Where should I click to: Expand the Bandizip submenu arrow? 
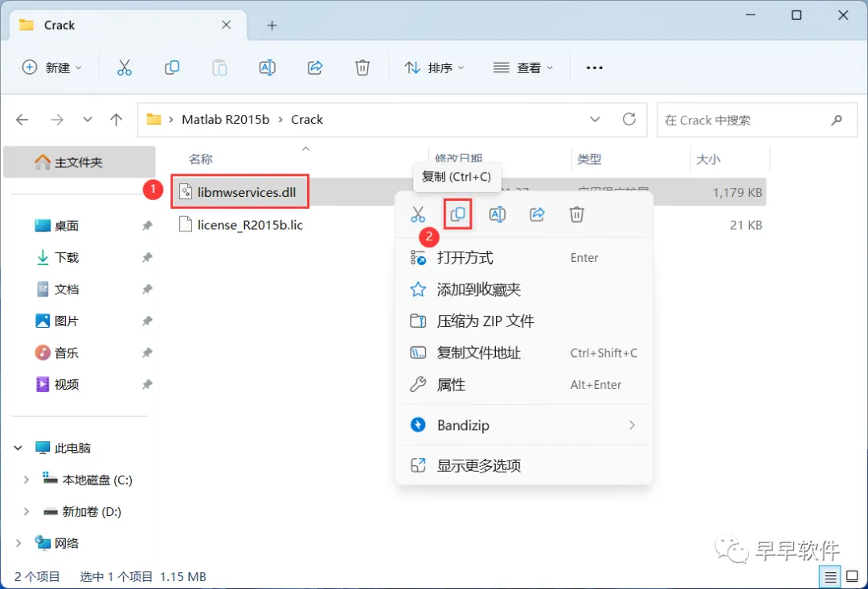(632, 425)
